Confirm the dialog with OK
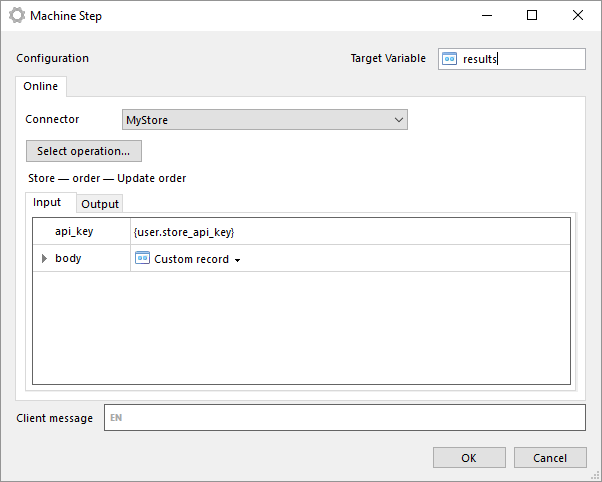The image size is (602, 482). (x=469, y=457)
